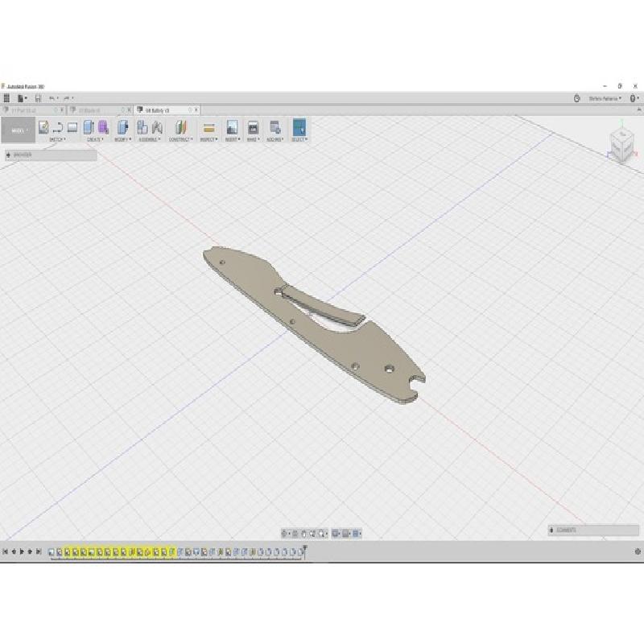Click the Pan hand icon
Viewport: 644px width, 644px height.
(303, 534)
